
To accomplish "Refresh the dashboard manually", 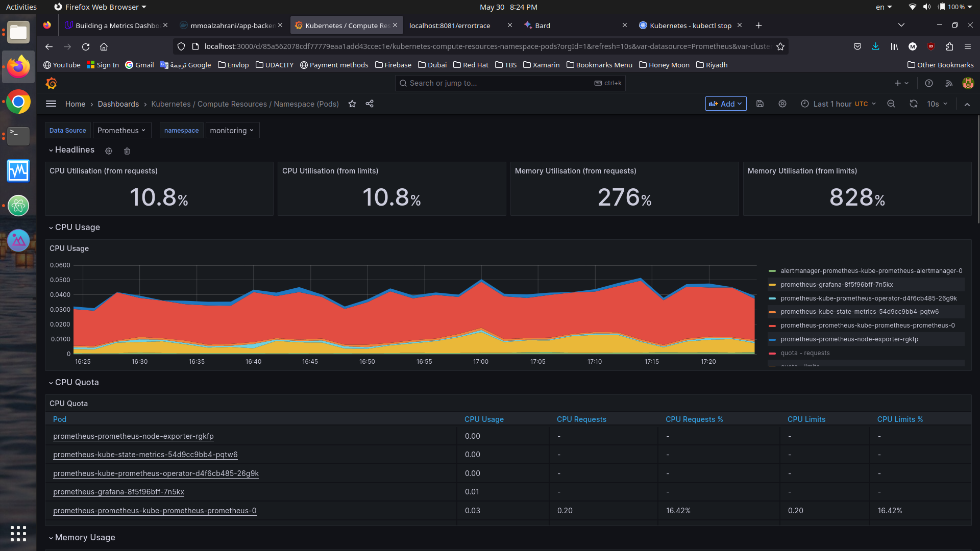I will pyautogui.click(x=913, y=104).
